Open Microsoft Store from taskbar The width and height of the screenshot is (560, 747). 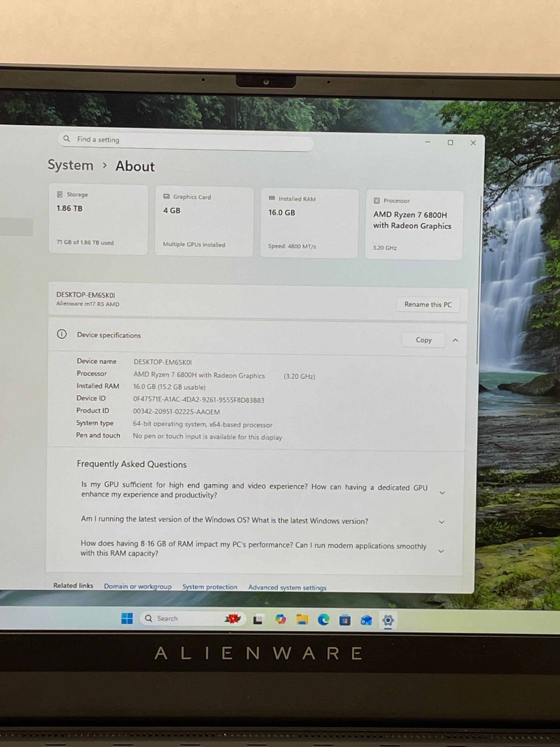[x=345, y=620]
